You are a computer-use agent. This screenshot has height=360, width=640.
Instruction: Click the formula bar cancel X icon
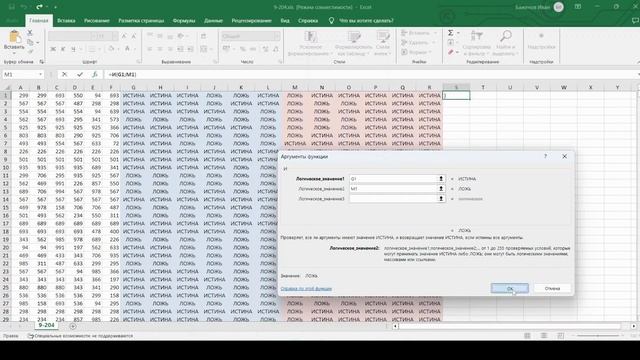[64, 74]
